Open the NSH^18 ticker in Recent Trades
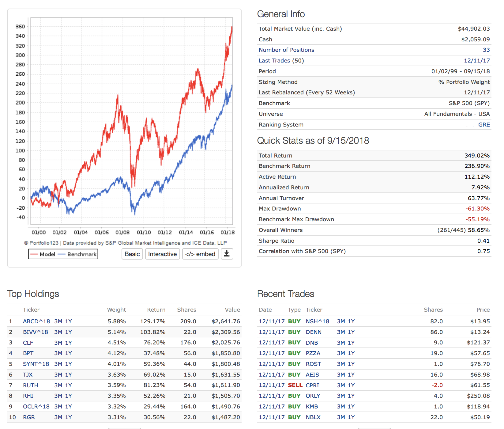 tap(317, 321)
